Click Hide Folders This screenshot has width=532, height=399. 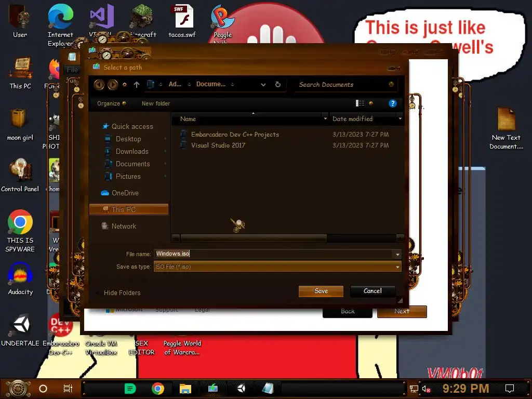(122, 293)
